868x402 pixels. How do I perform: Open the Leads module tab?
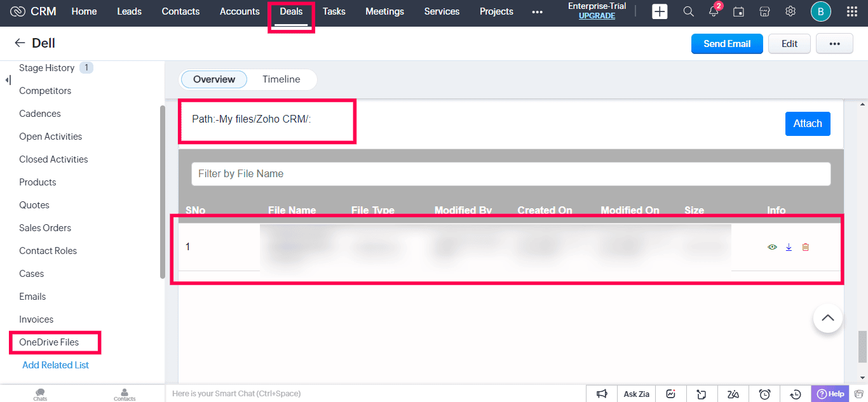tap(129, 11)
